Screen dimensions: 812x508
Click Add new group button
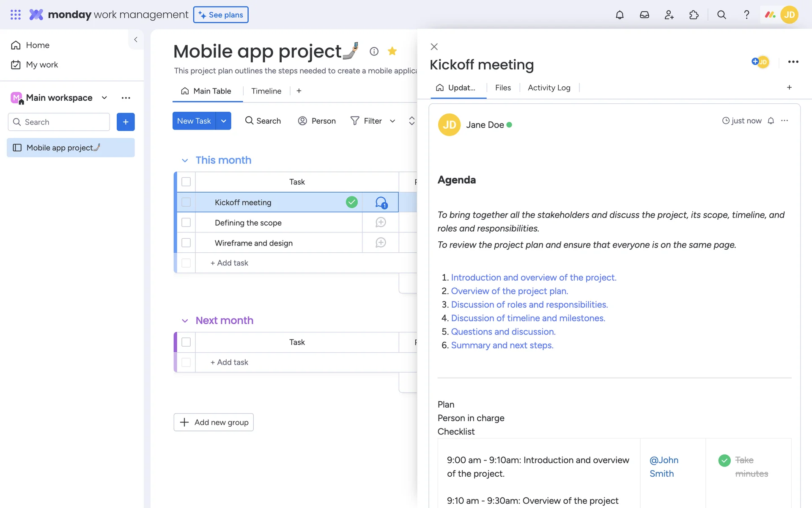214,422
